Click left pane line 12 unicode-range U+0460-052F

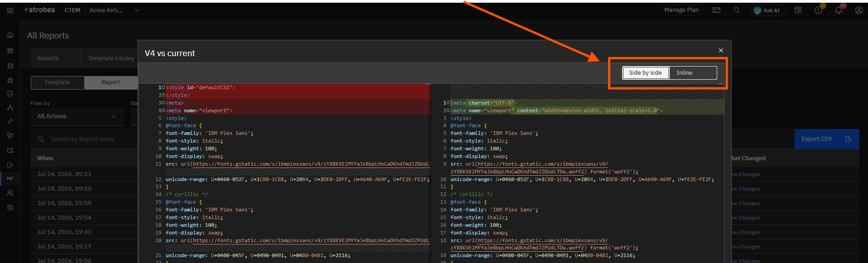(x=297, y=179)
